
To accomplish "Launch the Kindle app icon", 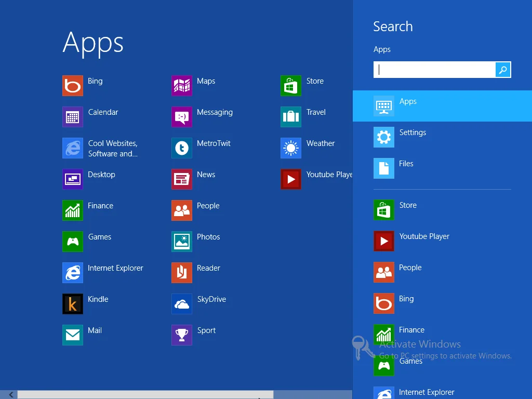I will [x=73, y=304].
